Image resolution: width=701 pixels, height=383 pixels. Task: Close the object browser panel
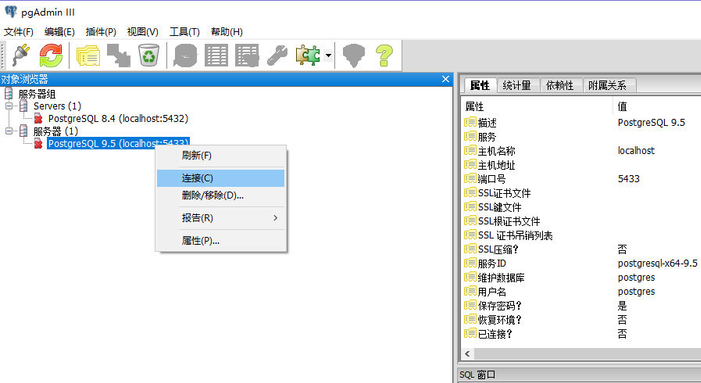[x=445, y=79]
